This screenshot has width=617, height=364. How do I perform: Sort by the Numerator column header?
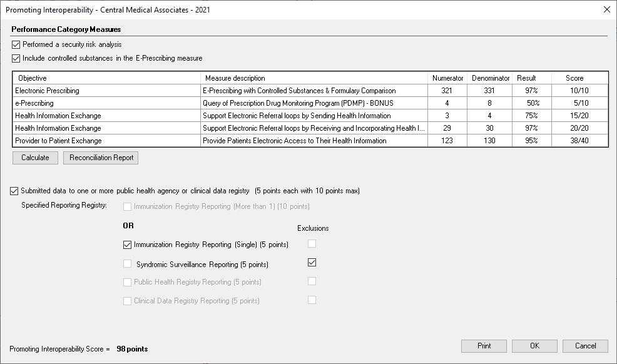447,78
